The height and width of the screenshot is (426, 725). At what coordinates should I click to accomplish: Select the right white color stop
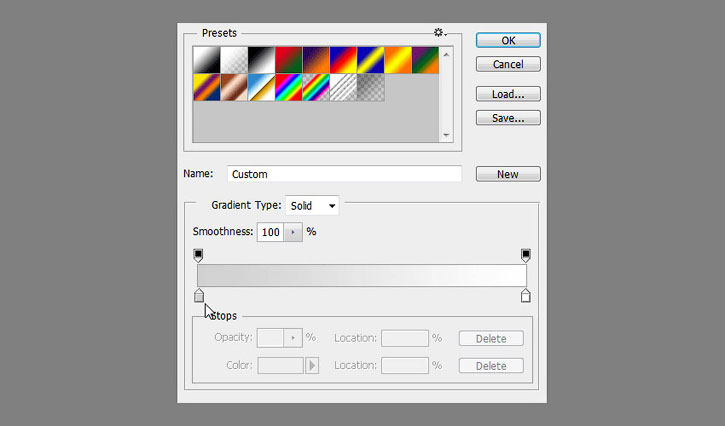point(525,296)
